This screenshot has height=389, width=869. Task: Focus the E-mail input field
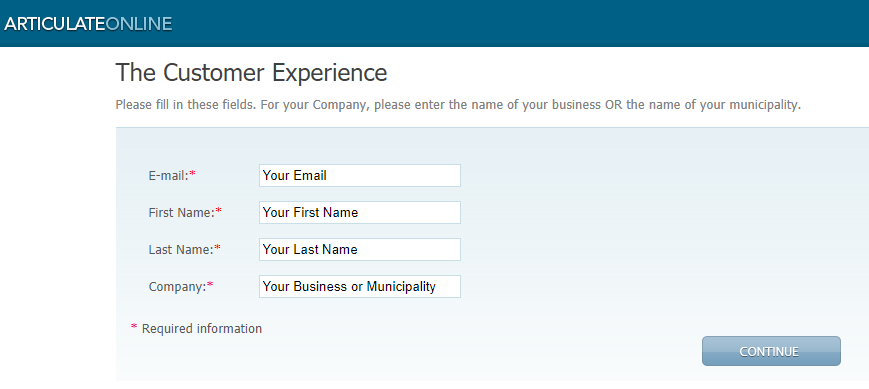pos(360,176)
